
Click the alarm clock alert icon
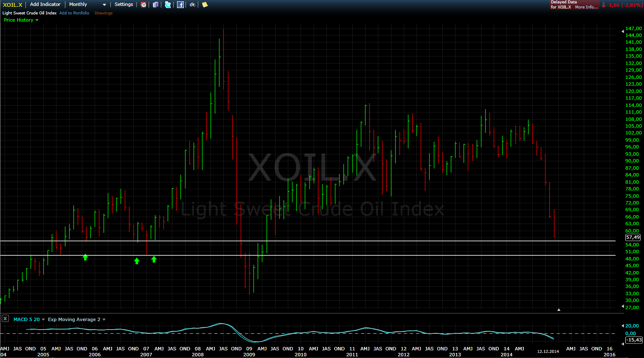click(143, 5)
